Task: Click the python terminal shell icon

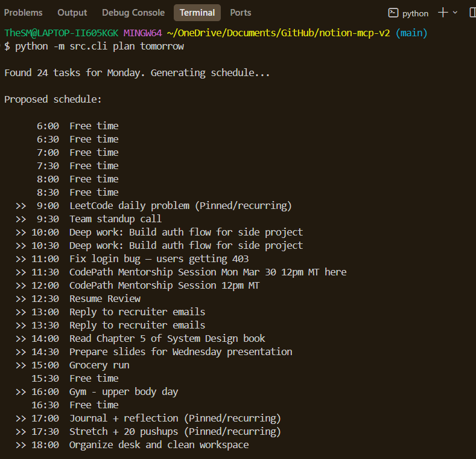Action: click(x=393, y=13)
